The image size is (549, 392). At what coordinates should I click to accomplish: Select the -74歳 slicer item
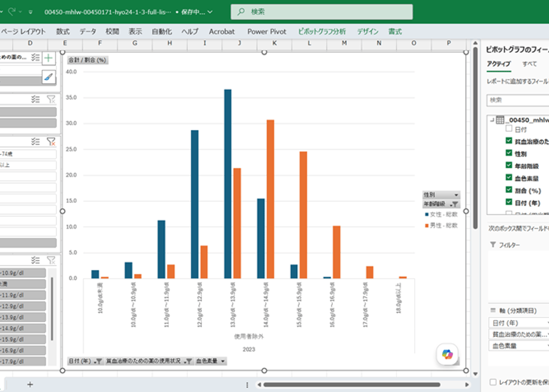pos(28,154)
